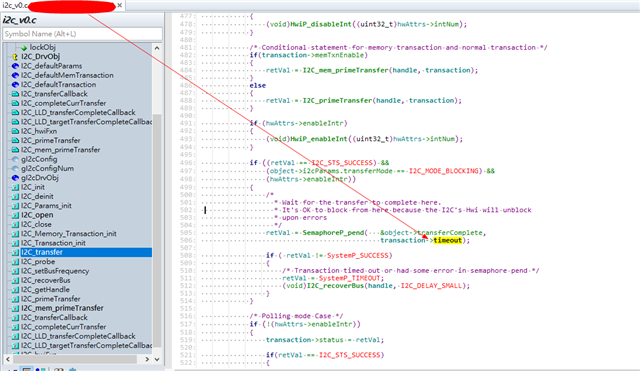640x371 pixels.
Task: Click HwiP_disableInt in the code editor
Action: [320, 24]
